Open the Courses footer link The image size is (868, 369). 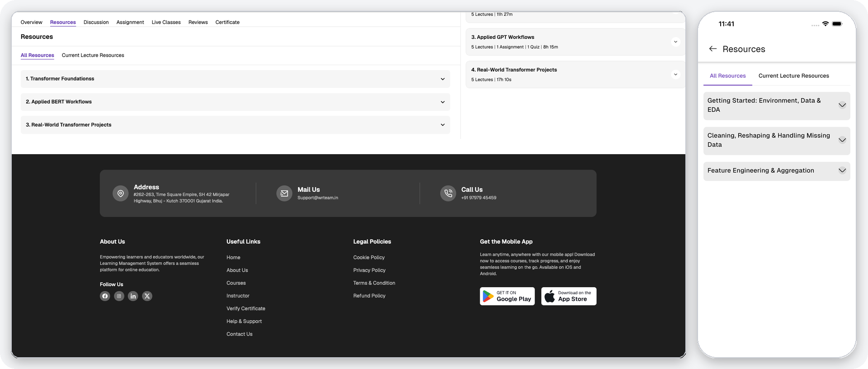click(236, 283)
